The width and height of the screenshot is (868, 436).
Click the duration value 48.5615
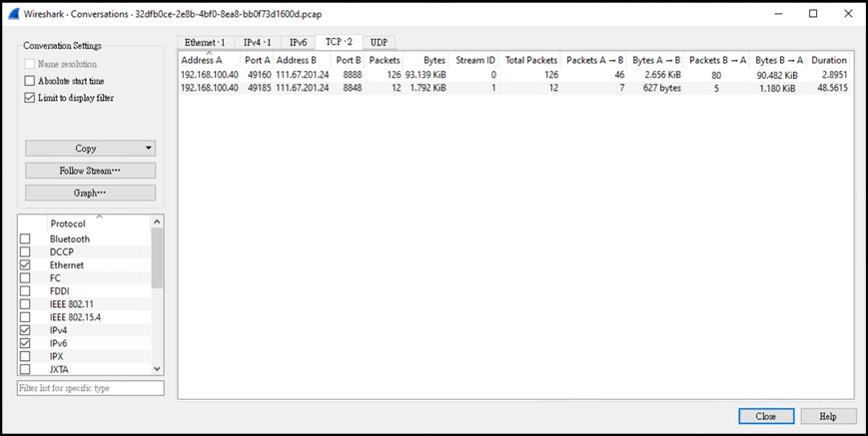(x=832, y=88)
